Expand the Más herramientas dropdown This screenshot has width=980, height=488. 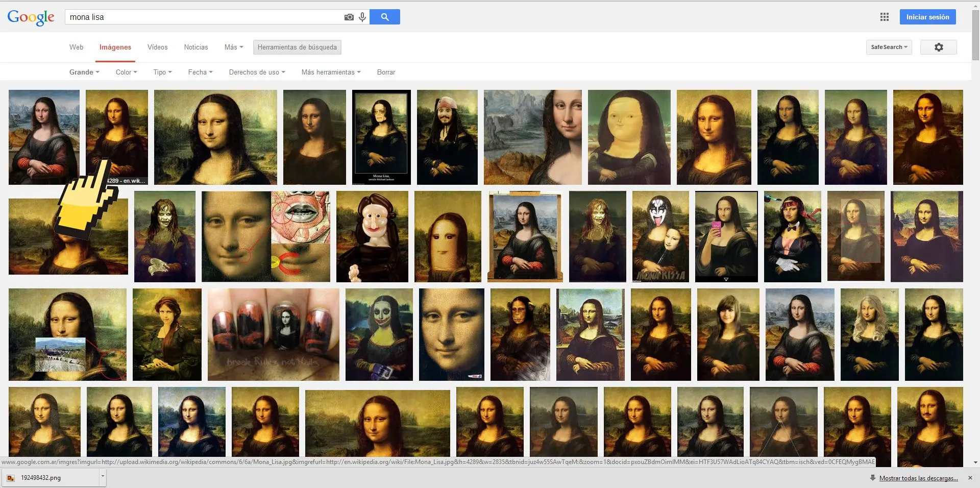click(331, 72)
